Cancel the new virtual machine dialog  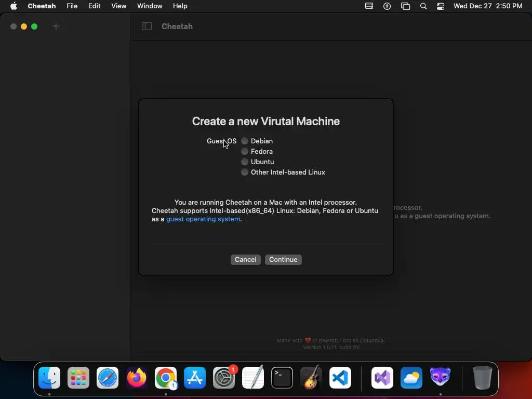(x=246, y=260)
